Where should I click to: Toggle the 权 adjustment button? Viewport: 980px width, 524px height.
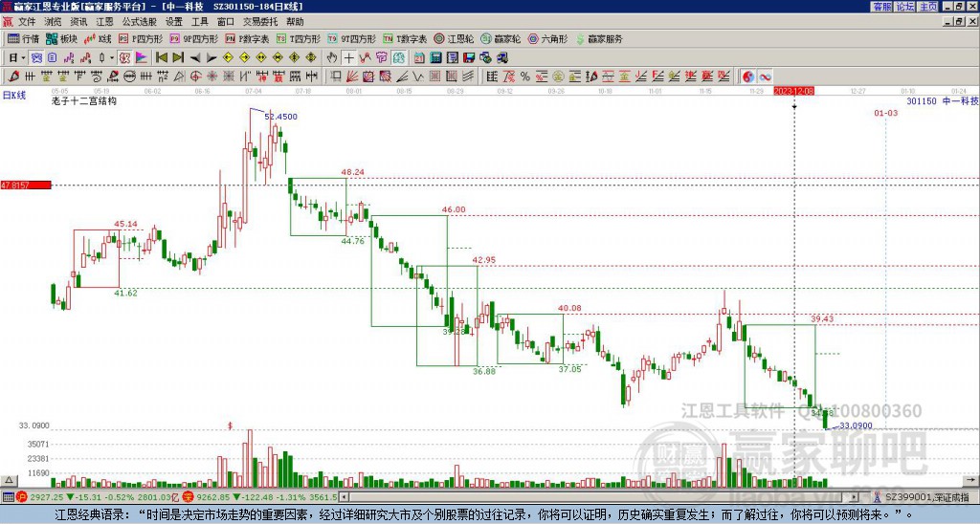point(124,58)
